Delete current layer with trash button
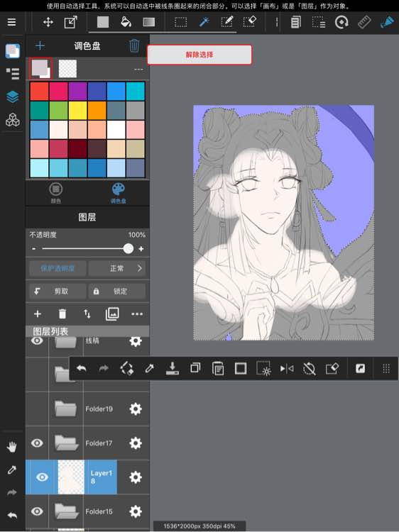 click(62, 314)
